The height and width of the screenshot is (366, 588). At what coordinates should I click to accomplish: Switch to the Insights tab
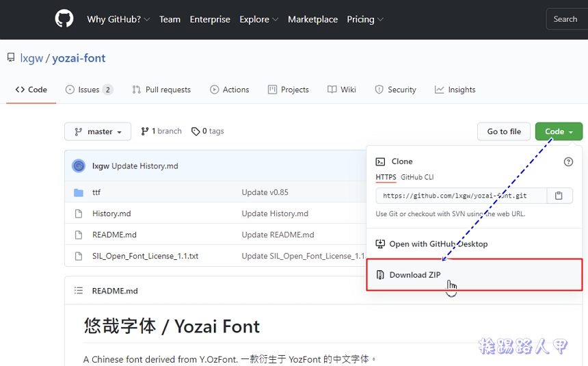point(455,90)
